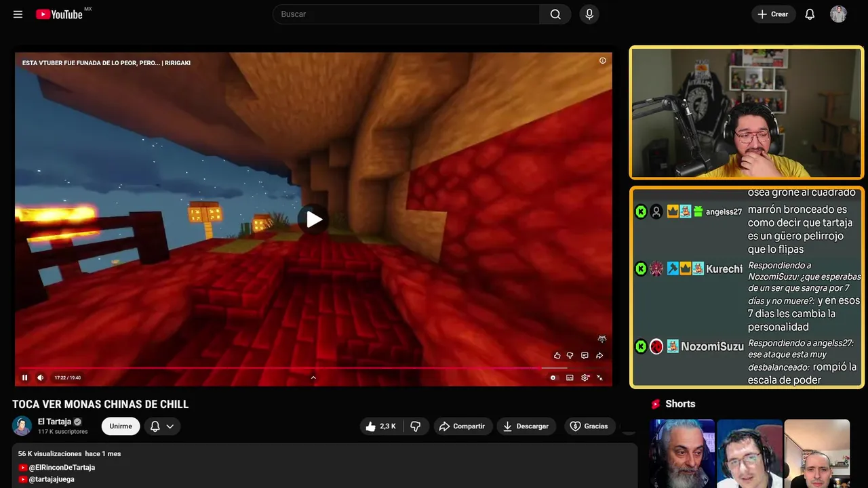Click Kurechi's chat avatar icon
868x488 pixels.
click(656, 269)
